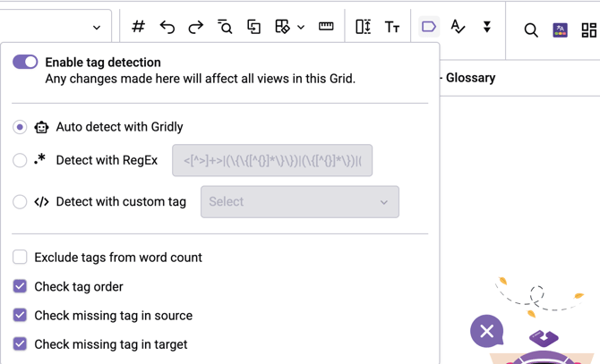Click the hash record ID icon
Viewport: 600px width, 364px height.
(138, 27)
